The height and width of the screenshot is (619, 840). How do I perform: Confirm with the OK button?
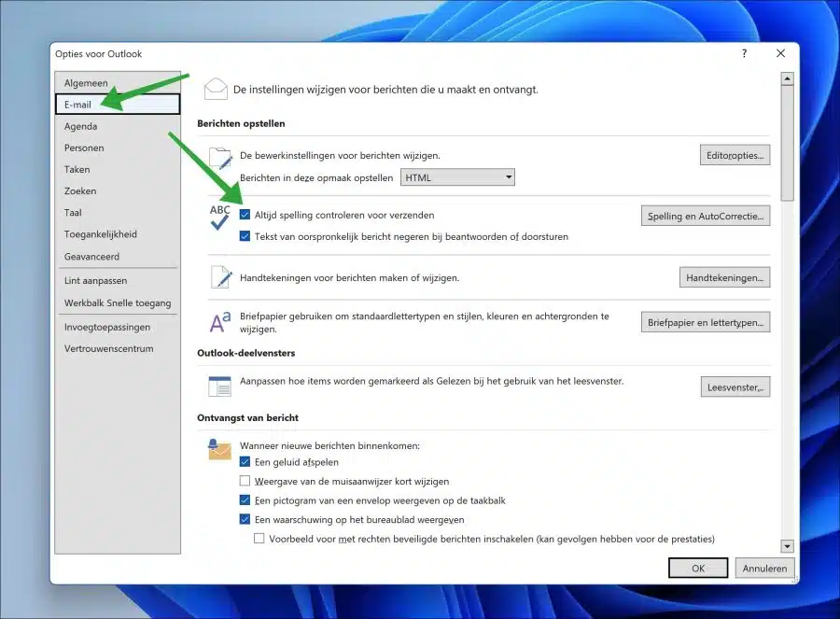pos(698,568)
